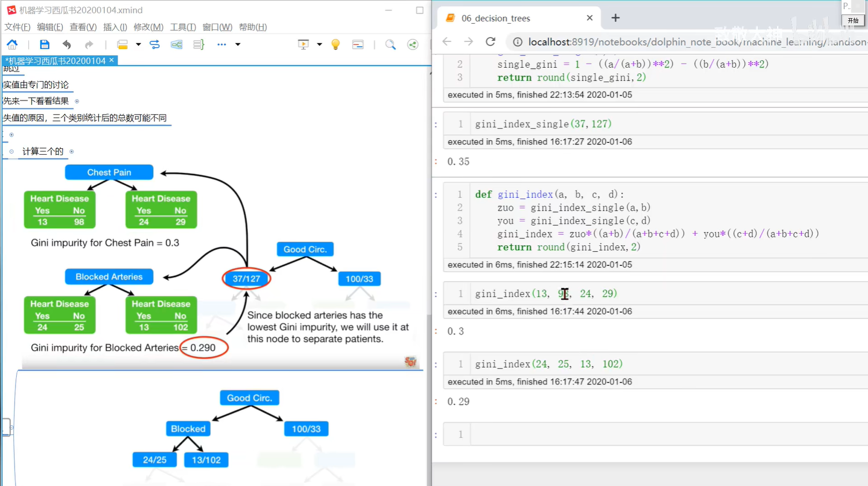The image size is (868, 486).
Task: Add a summary bracket via the toolbar icon
Action: [198, 45]
